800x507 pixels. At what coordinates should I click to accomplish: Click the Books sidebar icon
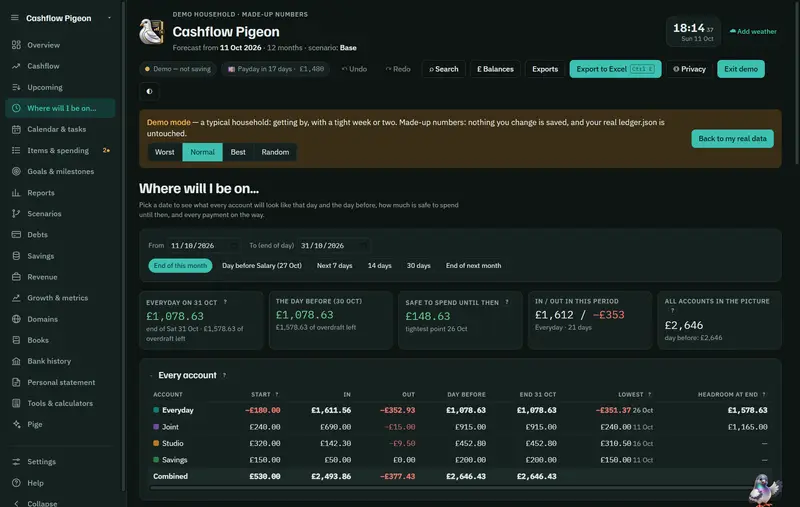16,340
